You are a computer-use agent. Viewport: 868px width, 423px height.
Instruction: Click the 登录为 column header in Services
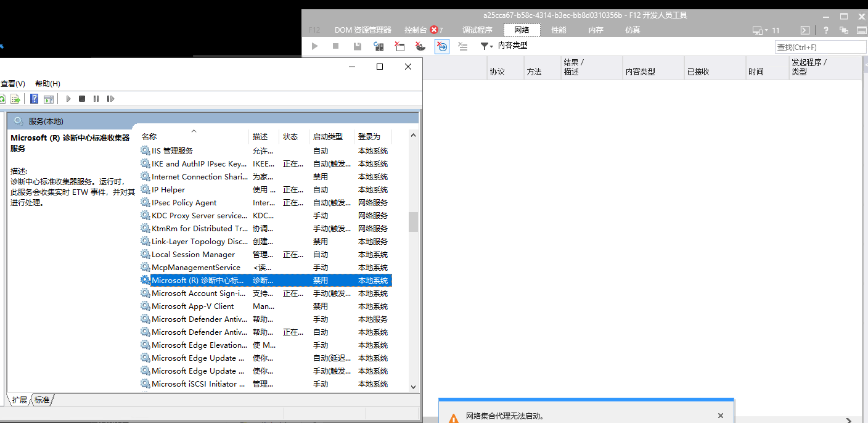373,136
